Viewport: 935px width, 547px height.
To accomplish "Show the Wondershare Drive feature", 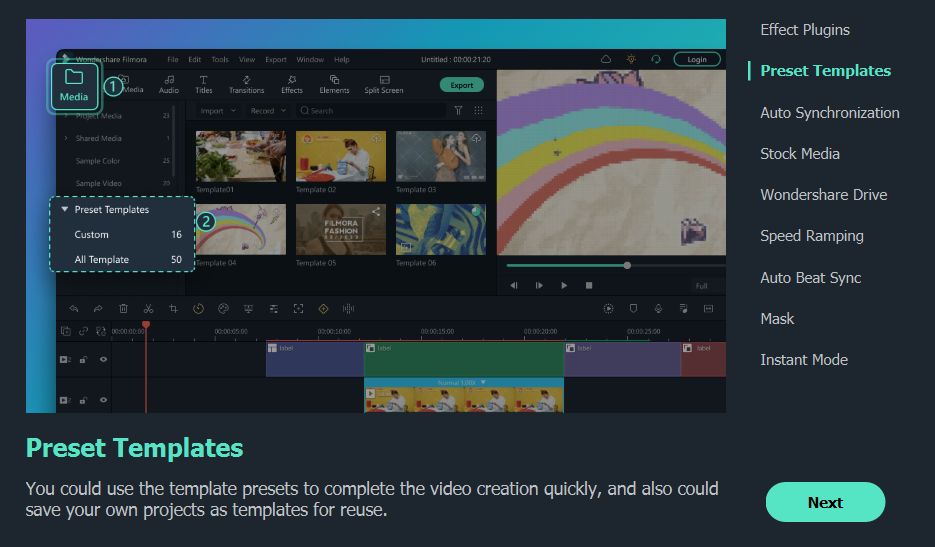I will 823,195.
